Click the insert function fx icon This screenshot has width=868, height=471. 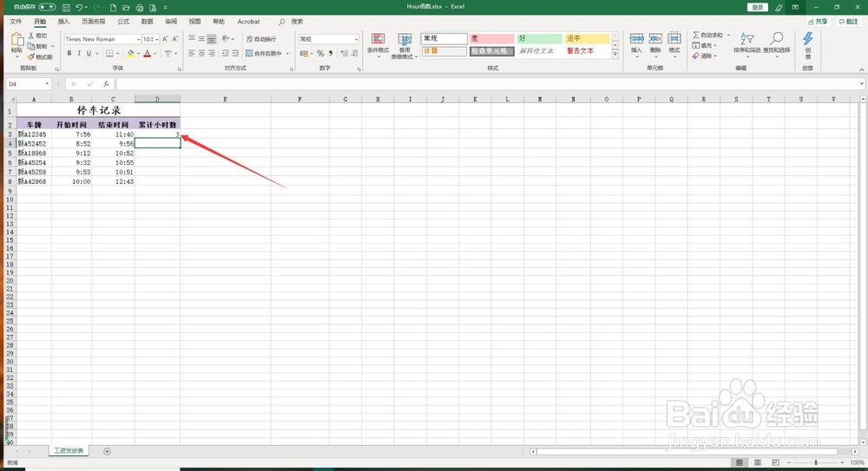tap(106, 84)
